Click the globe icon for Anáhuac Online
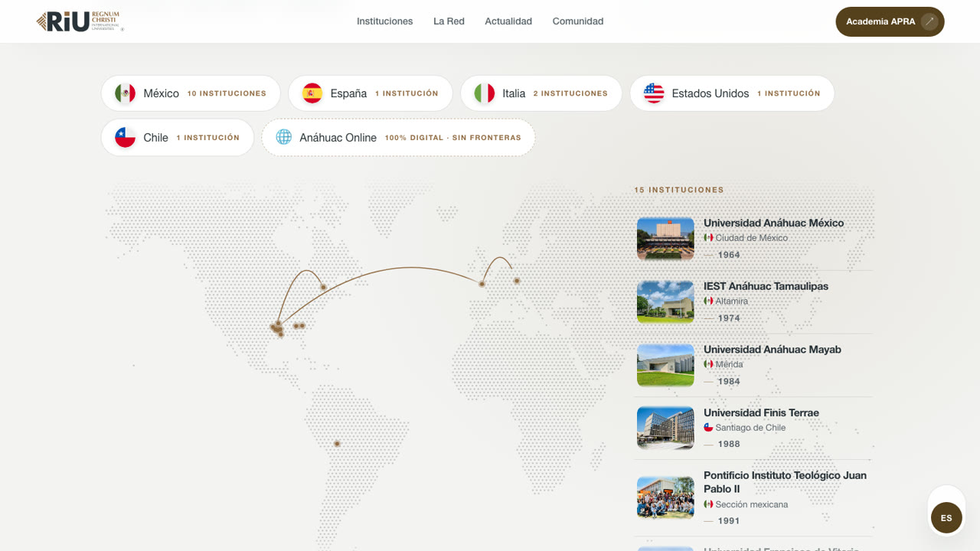 (x=284, y=138)
